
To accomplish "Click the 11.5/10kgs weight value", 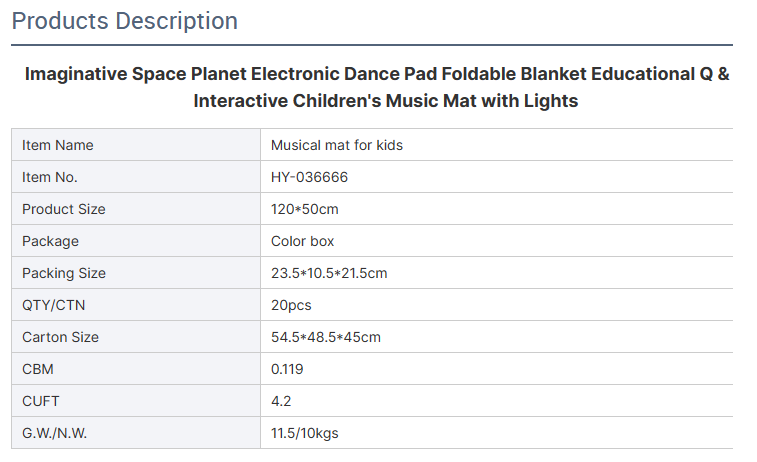I will pos(305,433).
